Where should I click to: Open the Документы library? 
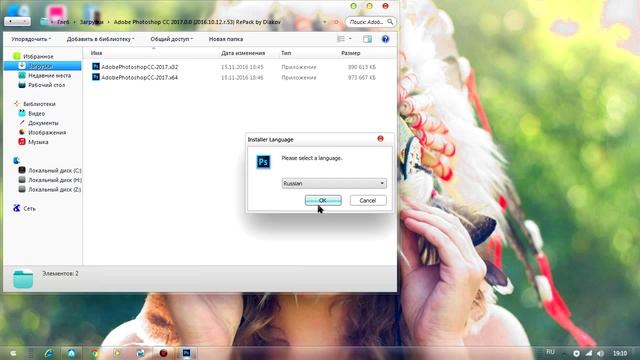point(43,123)
